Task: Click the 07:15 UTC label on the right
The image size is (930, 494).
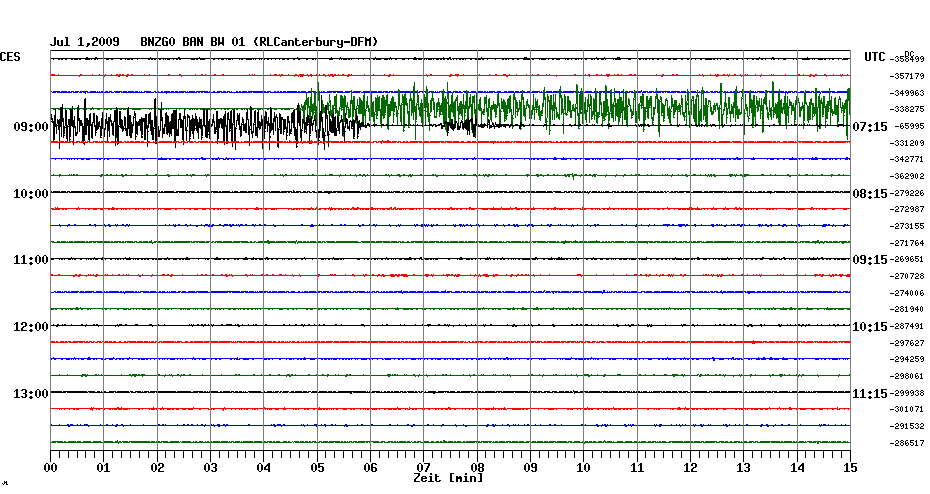Action: point(869,127)
